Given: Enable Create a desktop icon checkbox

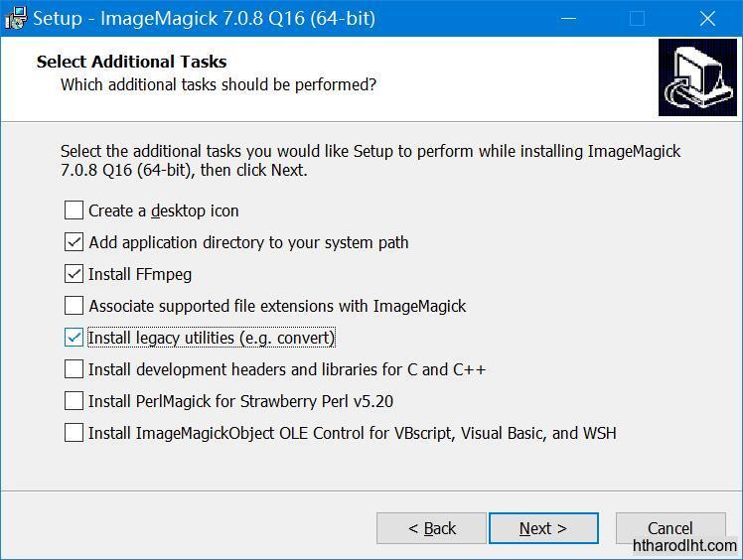Looking at the screenshot, I should coord(74,210).
